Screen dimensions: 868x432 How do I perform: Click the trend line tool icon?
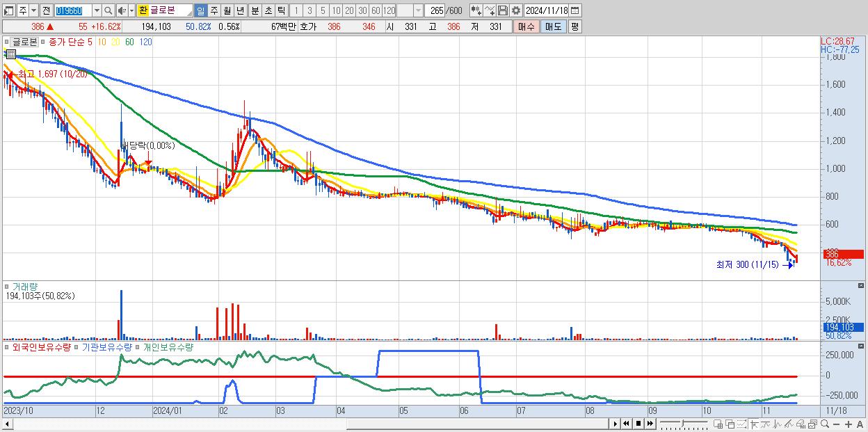coord(766,424)
